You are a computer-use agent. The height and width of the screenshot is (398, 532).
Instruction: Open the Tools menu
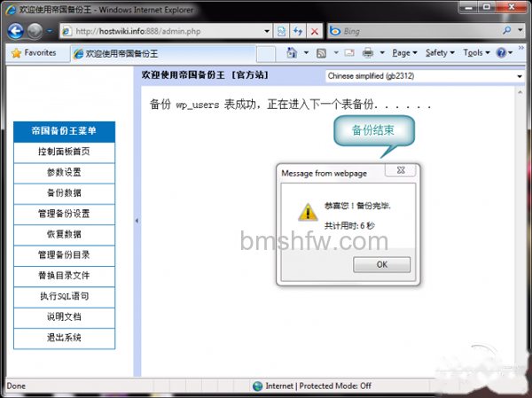point(477,53)
